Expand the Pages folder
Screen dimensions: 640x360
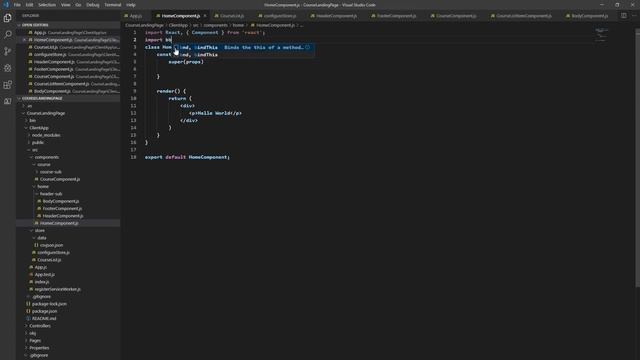35,340
